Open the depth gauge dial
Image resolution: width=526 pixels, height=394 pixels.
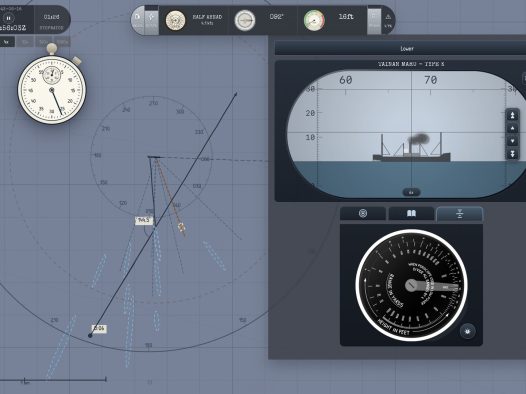(x=314, y=20)
